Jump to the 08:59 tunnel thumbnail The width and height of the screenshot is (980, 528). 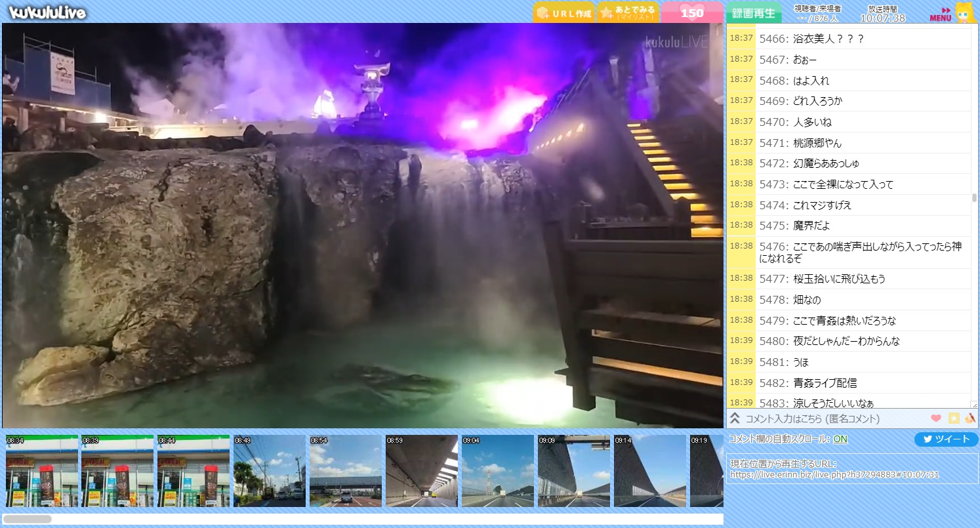(422, 471)
